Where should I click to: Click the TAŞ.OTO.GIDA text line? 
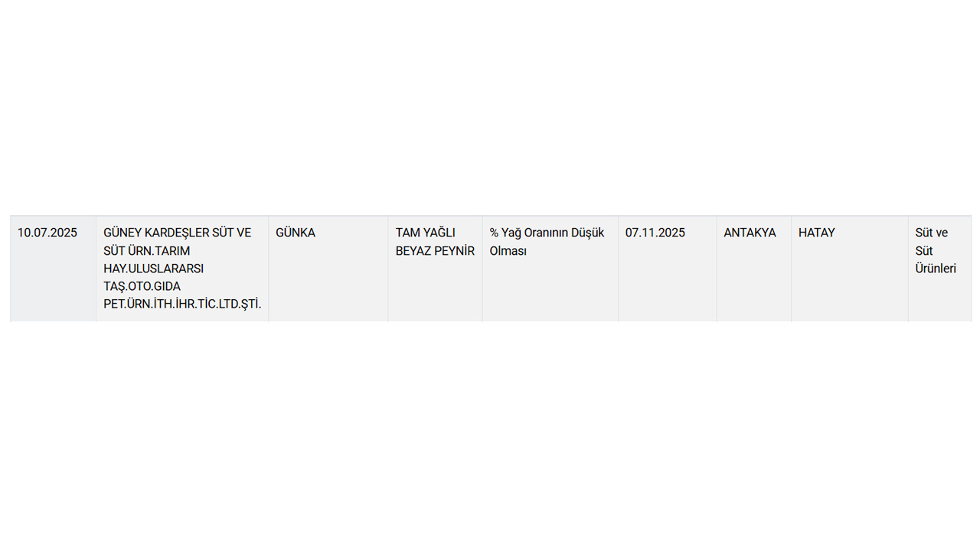pos(142,286)
